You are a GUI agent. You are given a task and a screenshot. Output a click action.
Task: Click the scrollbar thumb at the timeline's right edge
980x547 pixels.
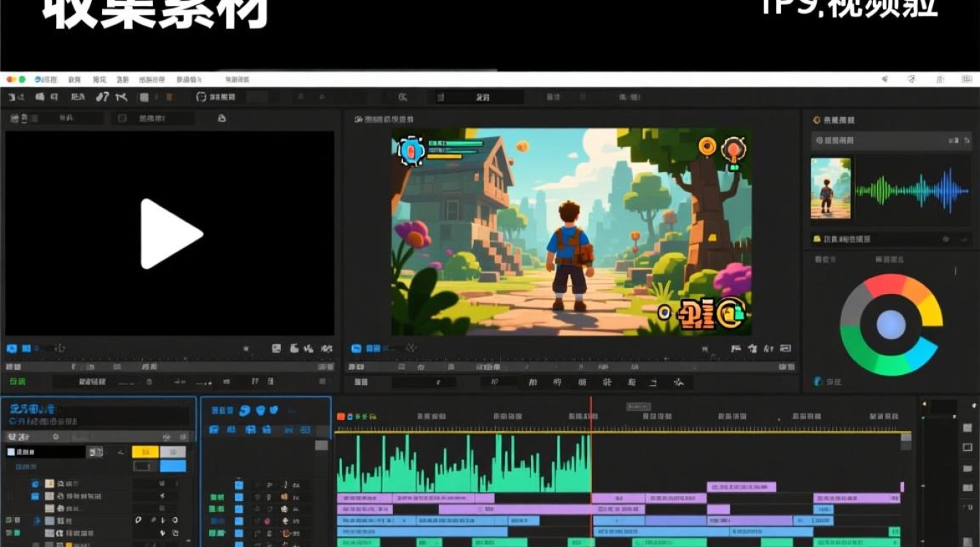[x=906, y=438]
